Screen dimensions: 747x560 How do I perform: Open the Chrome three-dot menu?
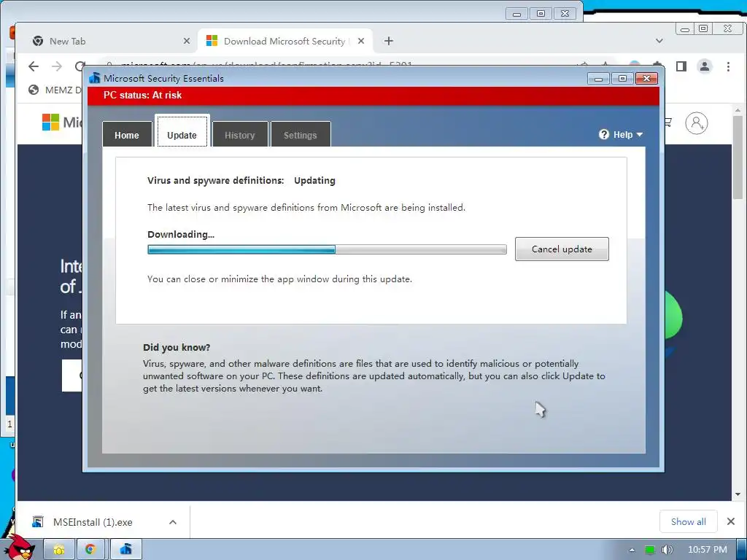(x=728, y=66)
